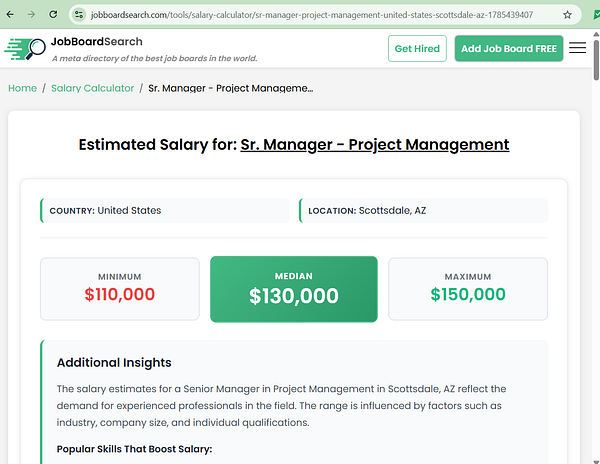This screenshot has width=600, height=464.
Task: Reload the current page
Action: (53, 15)
